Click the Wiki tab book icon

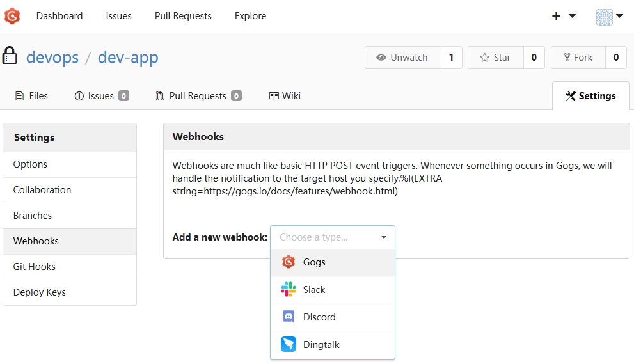[274, 96]
